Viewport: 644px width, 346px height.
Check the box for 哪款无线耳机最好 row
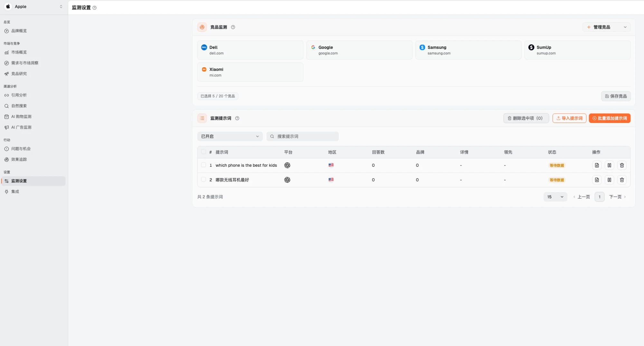click(204, 179)
